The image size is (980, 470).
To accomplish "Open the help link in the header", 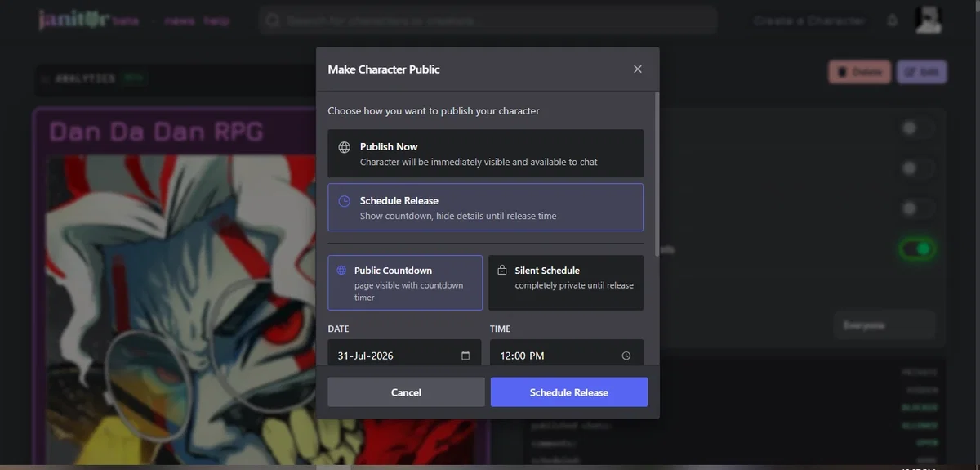I will point(216,21).
